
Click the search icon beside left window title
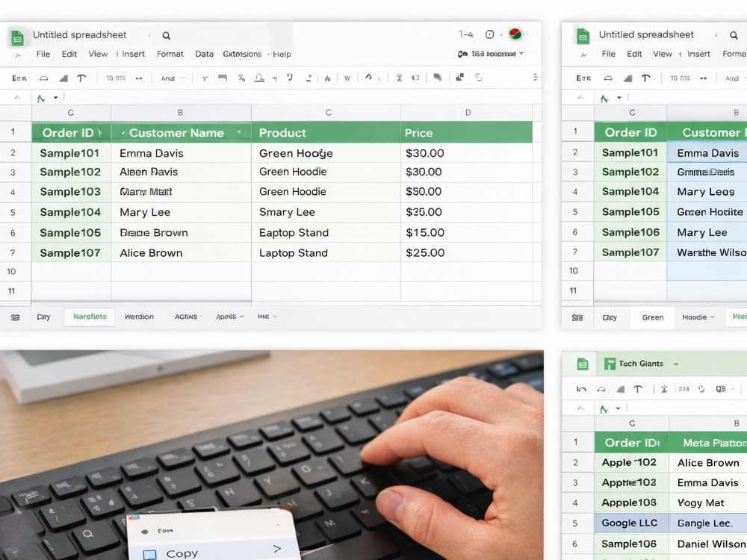point(167,36)
